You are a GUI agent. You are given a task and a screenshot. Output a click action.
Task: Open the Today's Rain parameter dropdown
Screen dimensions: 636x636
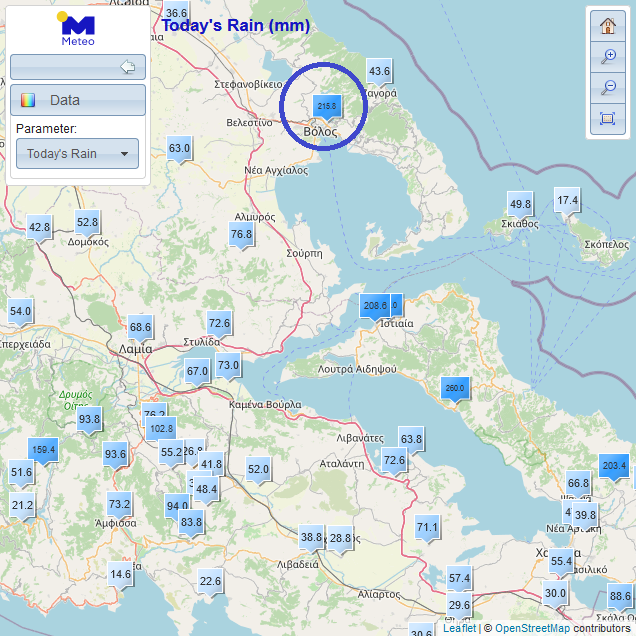coord(78,154)
